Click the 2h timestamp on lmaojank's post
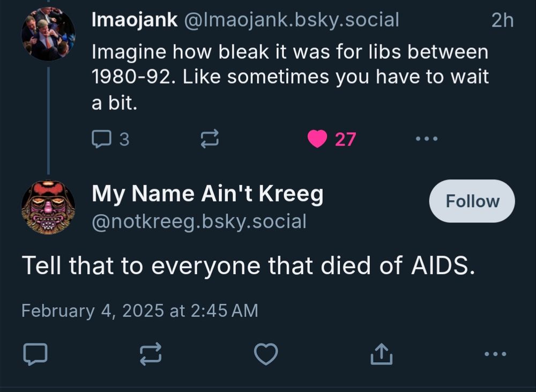The width and height of the screenshot is (536, 392). pyautogui.click(x=502, y=20)
